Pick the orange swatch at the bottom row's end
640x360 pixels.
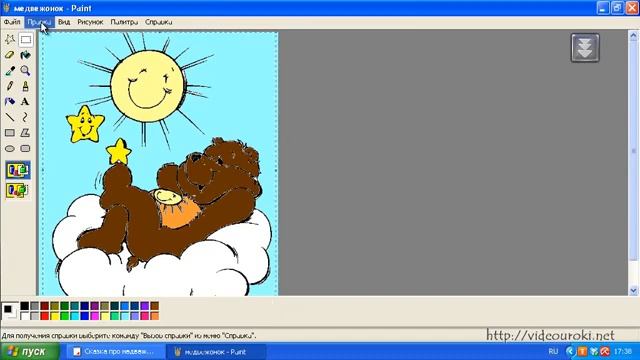pos(155,316)
